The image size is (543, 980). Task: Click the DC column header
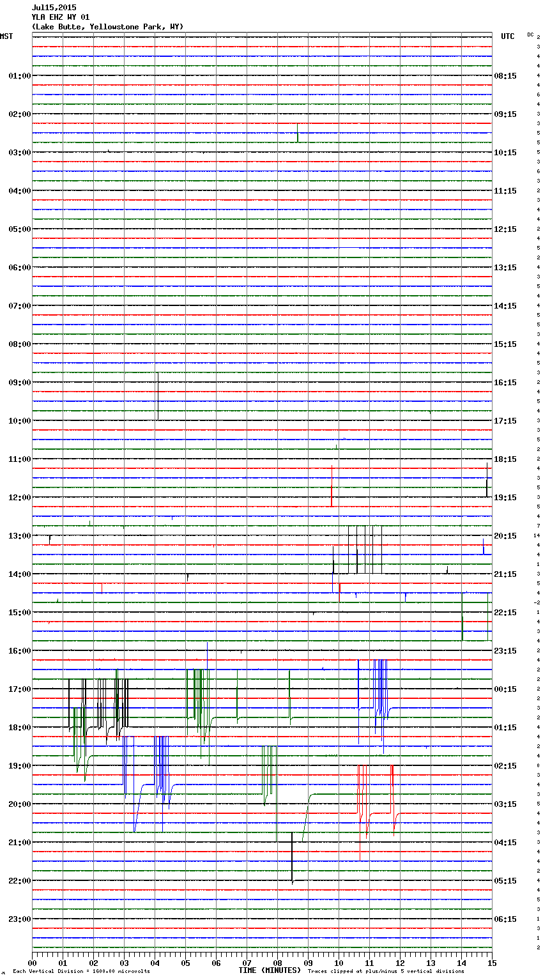530,34
